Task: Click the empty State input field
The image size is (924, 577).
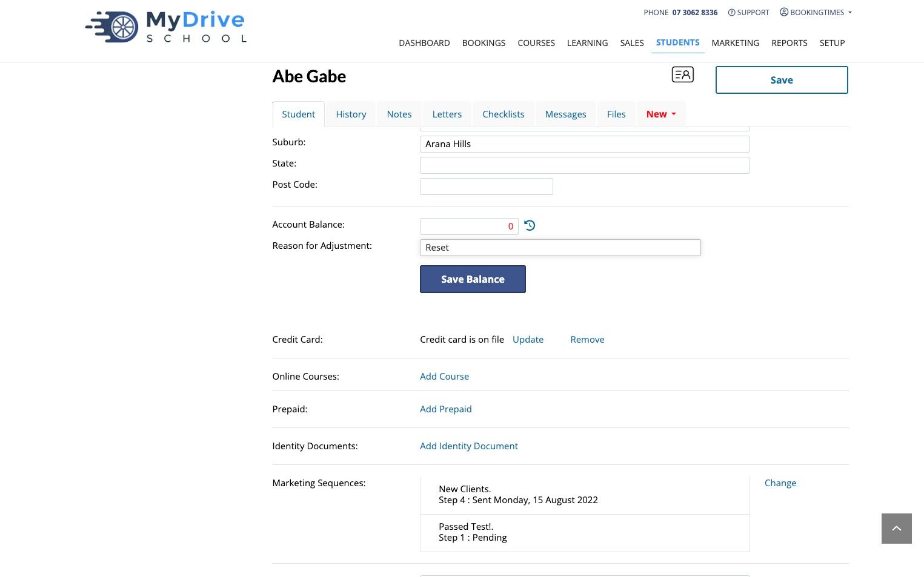Action: click(x=585, y=165)
